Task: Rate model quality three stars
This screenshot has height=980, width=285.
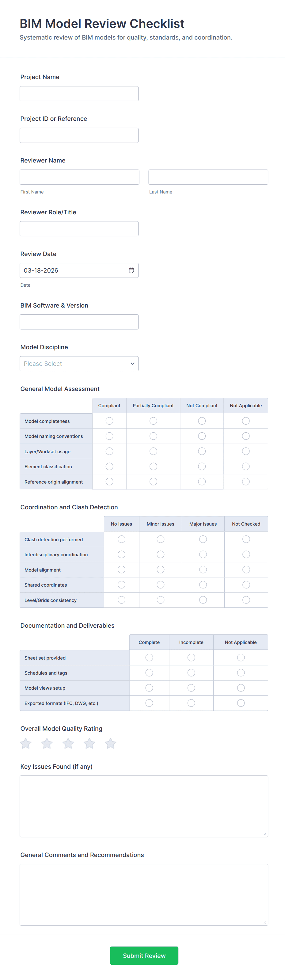Action: [x=68, y=743]
